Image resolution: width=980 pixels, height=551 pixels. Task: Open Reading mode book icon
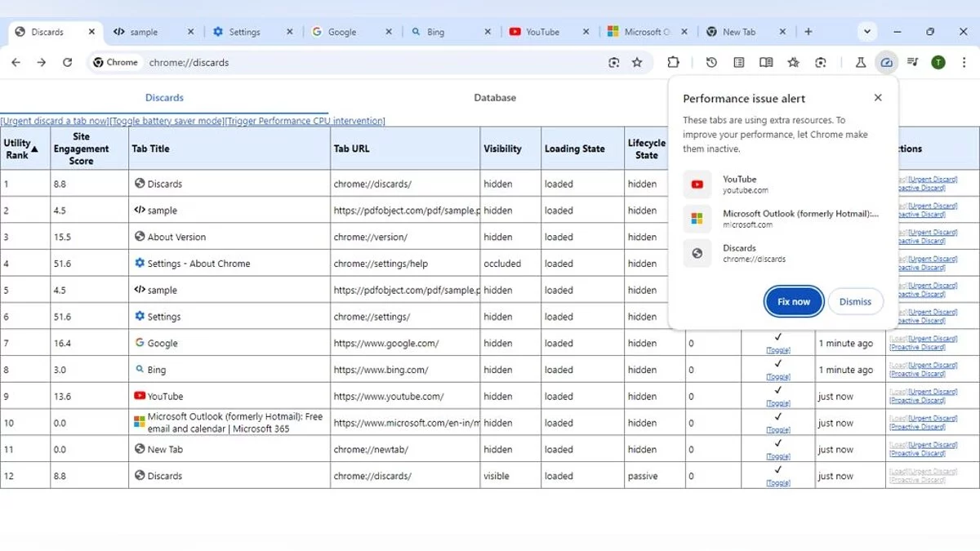tap(766, 63)
